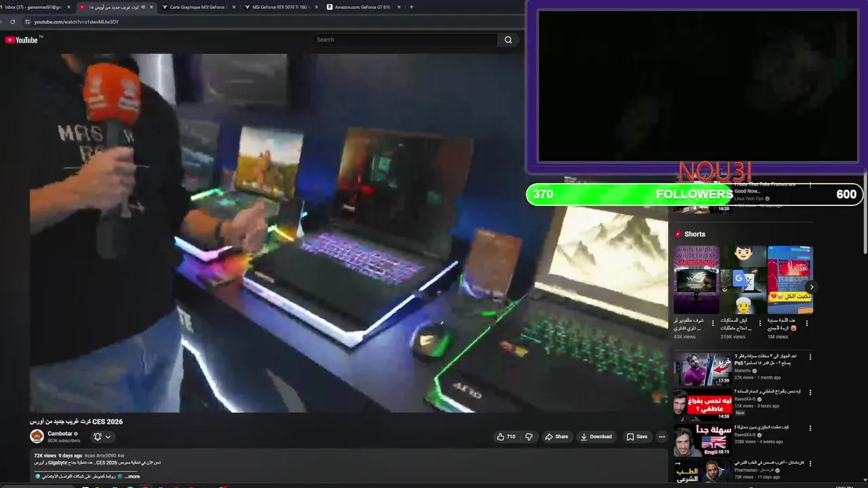Open options for the 43K views Short
The width and height of the screenshot is (868, 488).
(713, 323)
